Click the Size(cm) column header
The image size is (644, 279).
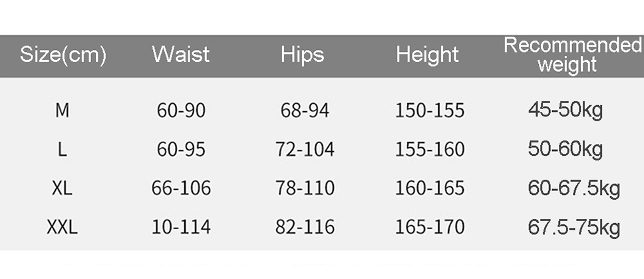[x=63, y=55]
